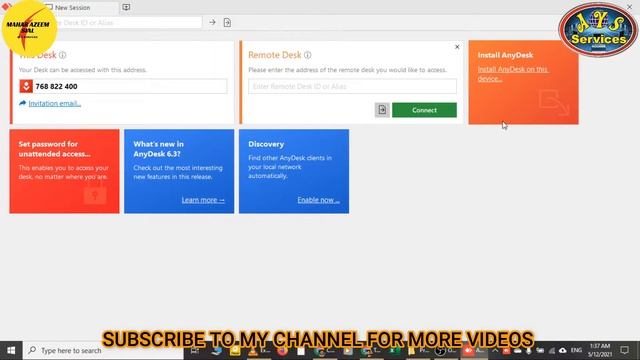This screenshot has width=640, height=360.
Task: Focus the Enter Remote Desk ID field
Action: click(x=352, y=86)
